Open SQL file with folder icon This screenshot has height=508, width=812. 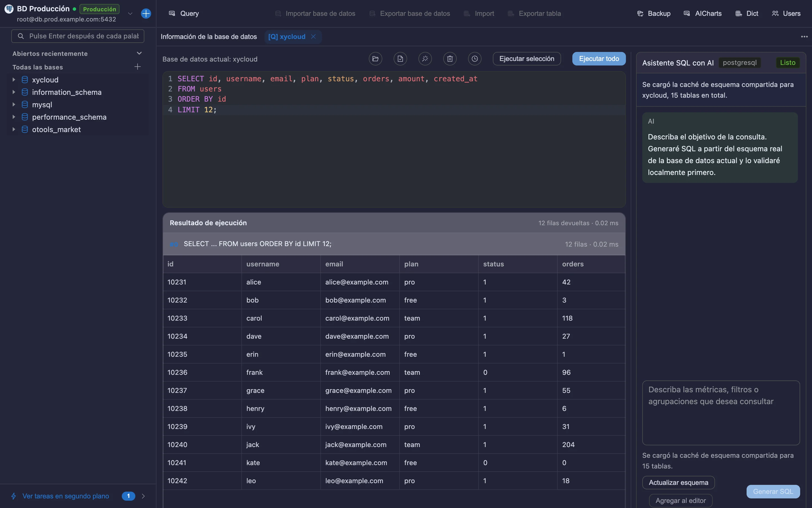[375, 59]
